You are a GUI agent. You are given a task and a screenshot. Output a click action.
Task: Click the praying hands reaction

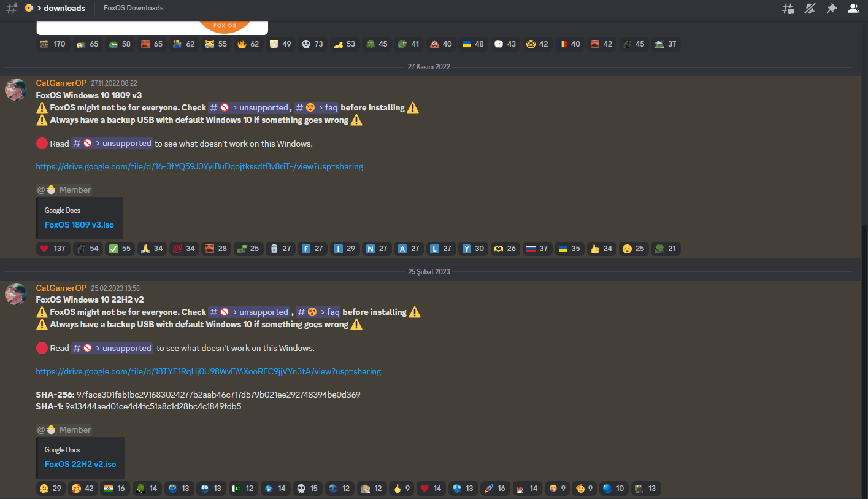point(152,249)
